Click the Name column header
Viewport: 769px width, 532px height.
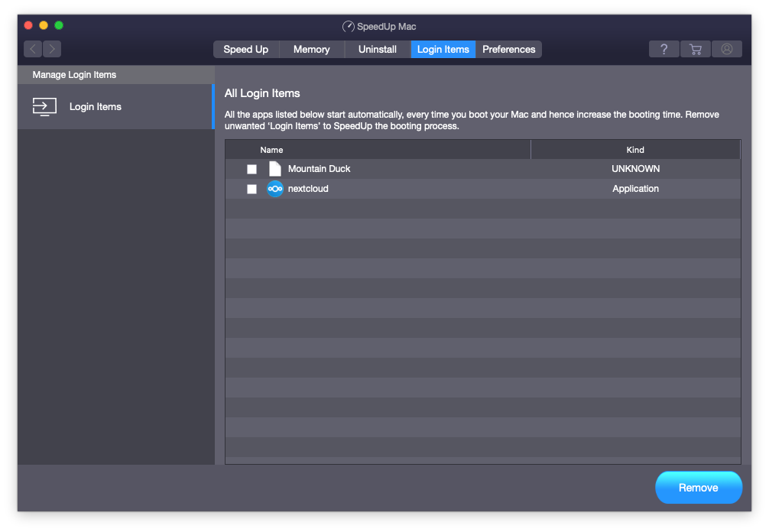pos(272,149)
